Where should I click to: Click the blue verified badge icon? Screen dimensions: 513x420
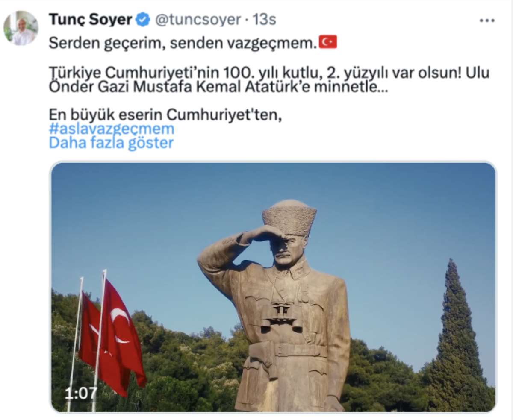[143, 20]
